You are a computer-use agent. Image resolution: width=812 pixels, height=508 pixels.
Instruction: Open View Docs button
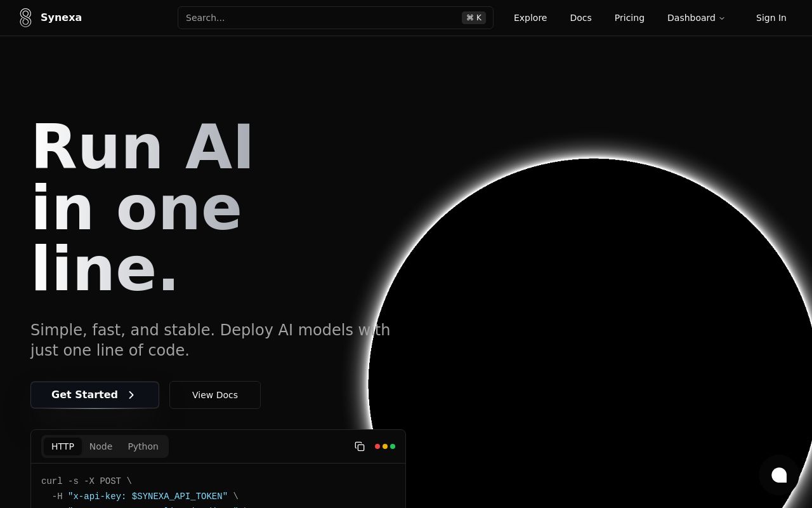215,395
